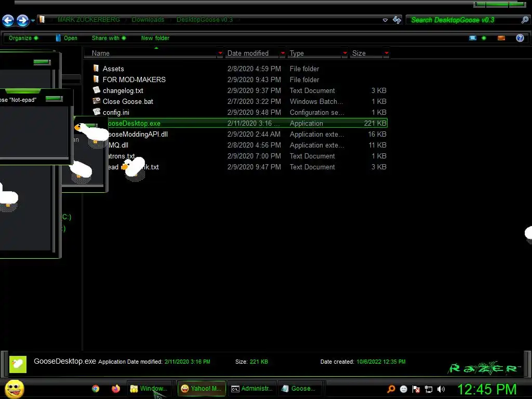Click Configuration se... type cell
532x399 pixels.
317,112
